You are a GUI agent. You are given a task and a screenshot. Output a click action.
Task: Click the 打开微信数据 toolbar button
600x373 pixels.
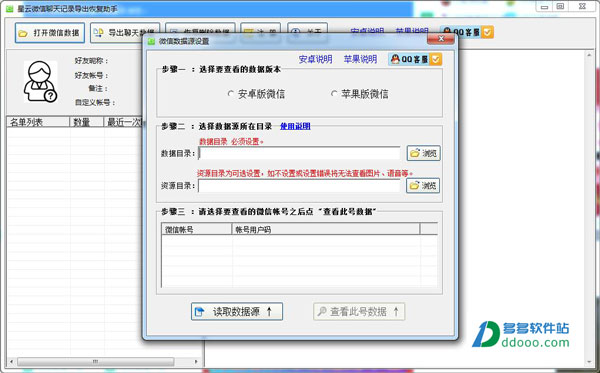[x=50, y=33]
